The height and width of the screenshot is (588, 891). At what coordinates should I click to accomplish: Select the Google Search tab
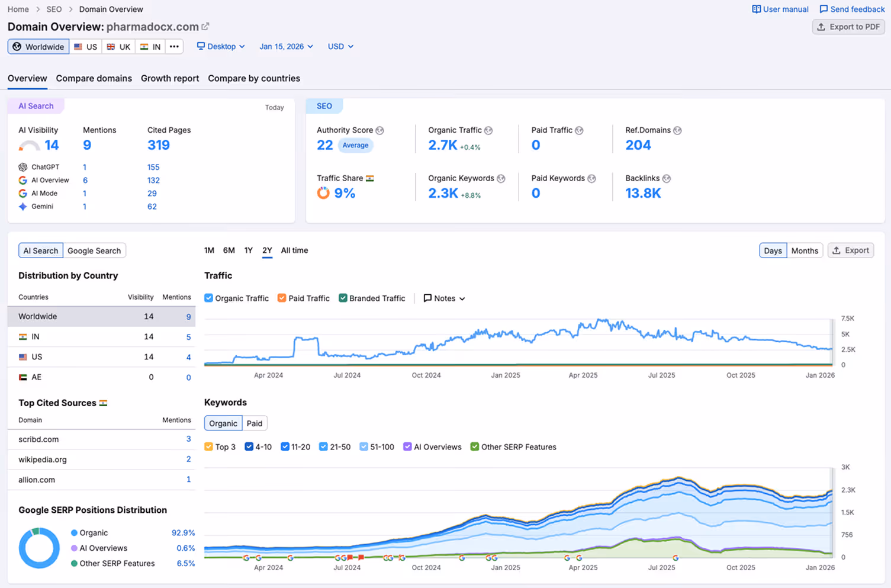pos(94,250)
